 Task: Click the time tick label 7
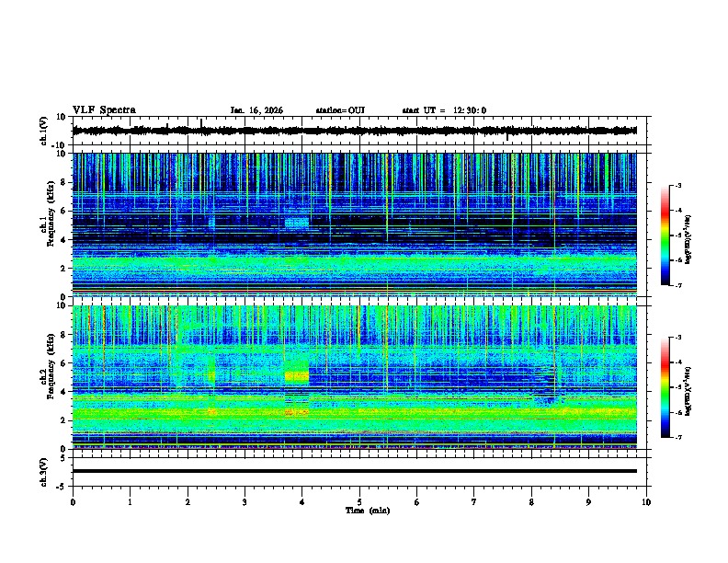[474, 502]
